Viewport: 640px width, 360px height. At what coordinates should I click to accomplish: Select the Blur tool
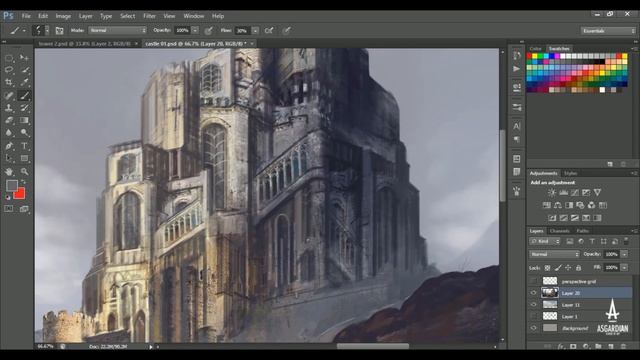click(x=9, y=133)
